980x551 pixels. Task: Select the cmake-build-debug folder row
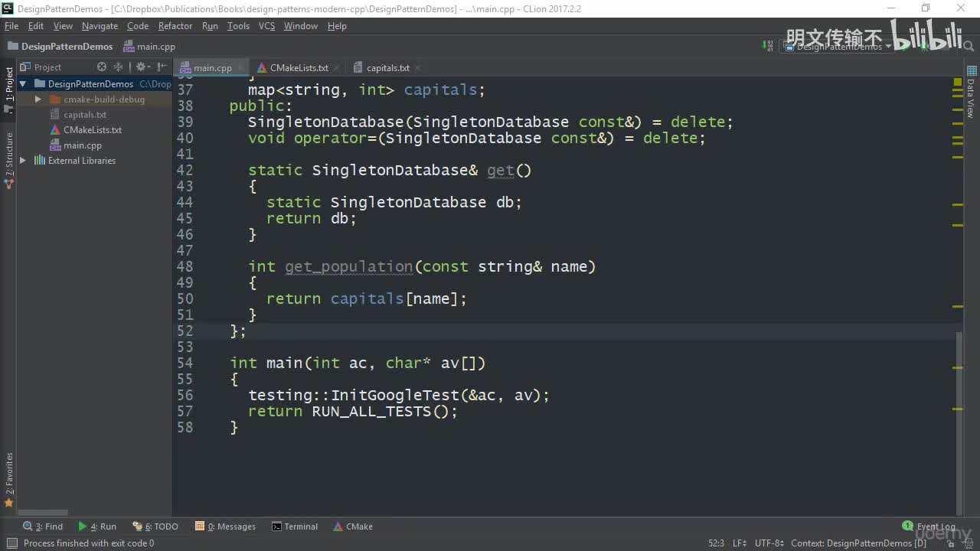[x=95, y=99]
